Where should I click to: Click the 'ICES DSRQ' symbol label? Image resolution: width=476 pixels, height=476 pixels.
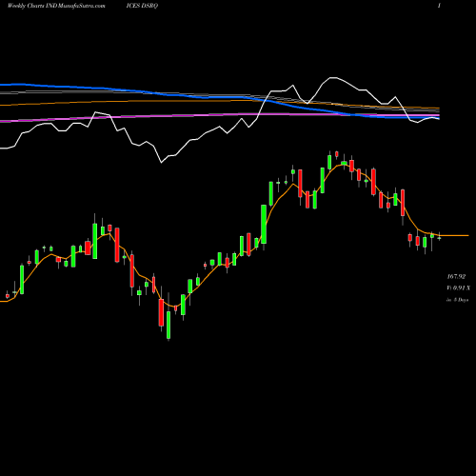[x=142, y=6]
